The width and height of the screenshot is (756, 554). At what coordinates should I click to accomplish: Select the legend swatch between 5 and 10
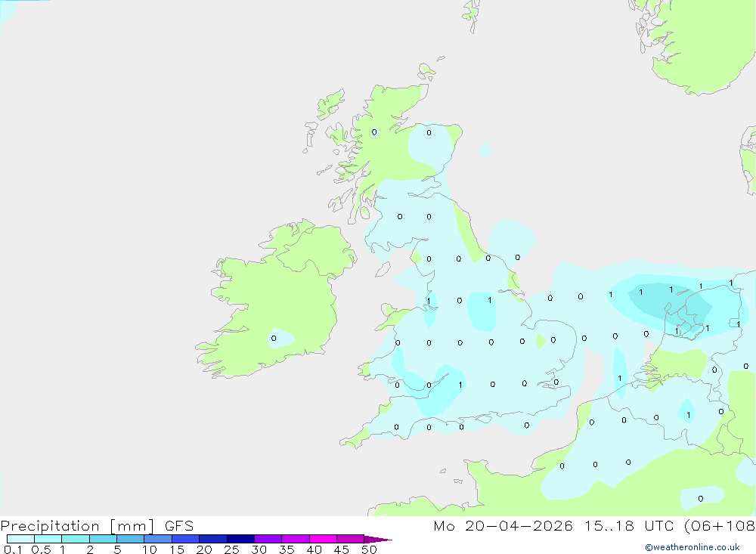coord(131,539)
